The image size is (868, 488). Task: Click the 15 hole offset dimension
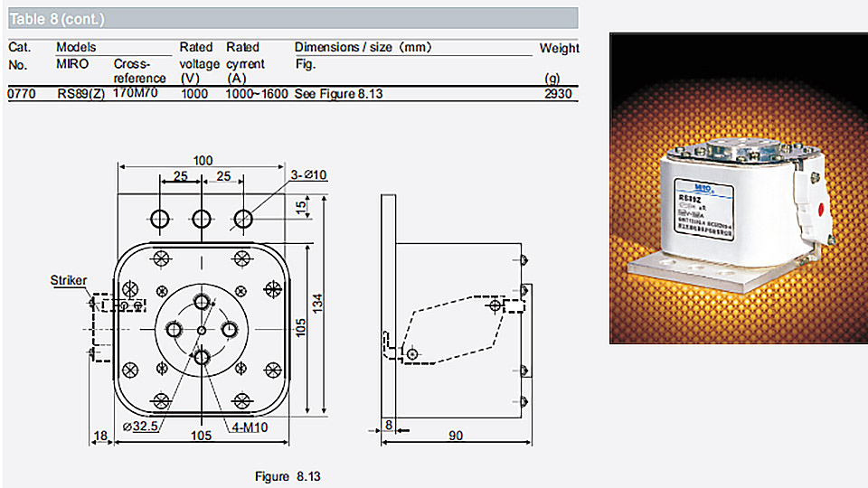coord(300,208)
